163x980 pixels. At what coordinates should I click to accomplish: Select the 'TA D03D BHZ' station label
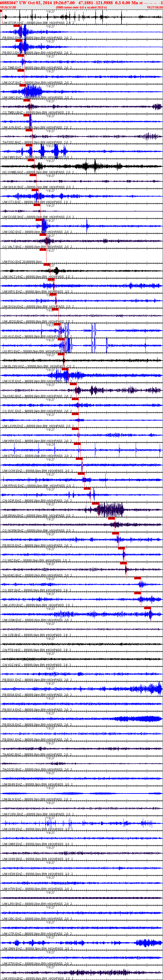pos(12,770)
